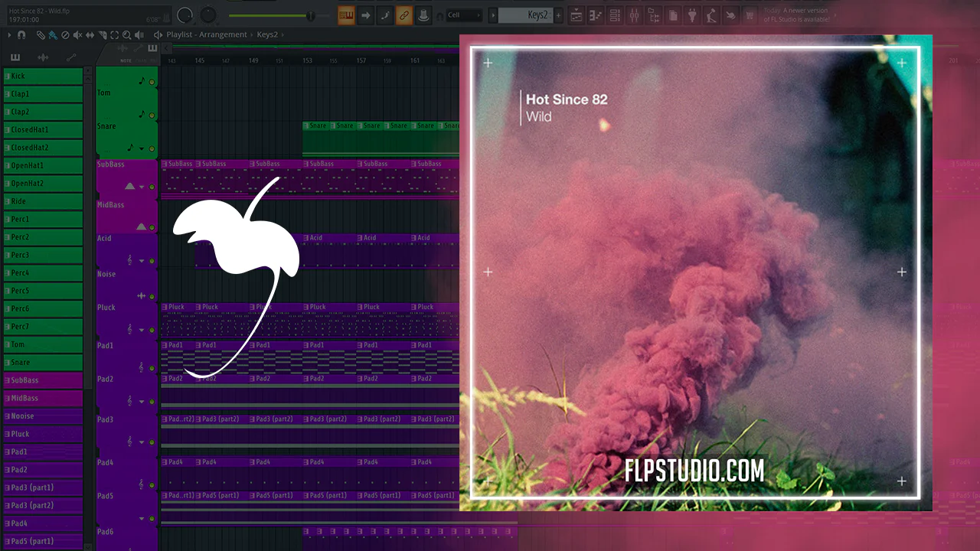Show the playlist view button
Viewport: 980px width, 551px height.
click(x=577, y=15)
